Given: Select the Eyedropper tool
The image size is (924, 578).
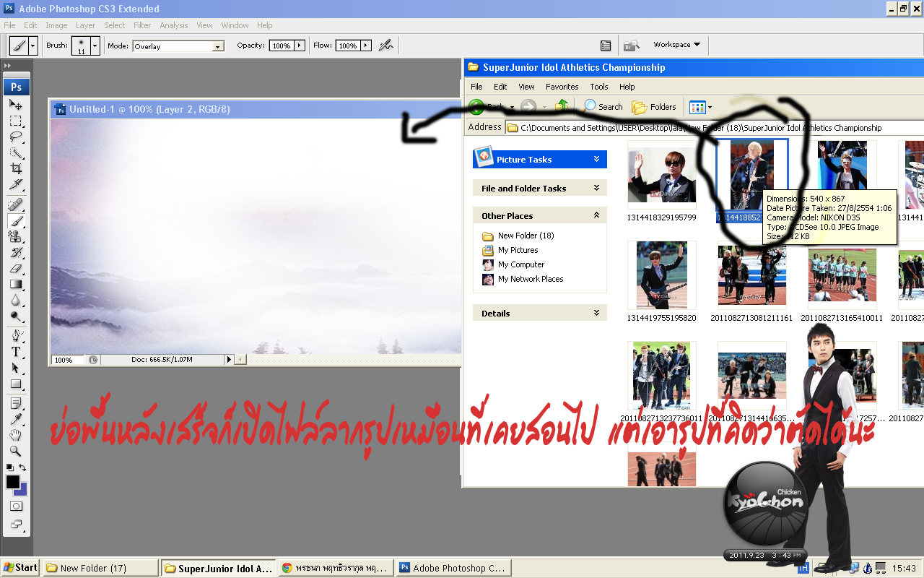Looking at the screenshot, I should coord(16,420).
